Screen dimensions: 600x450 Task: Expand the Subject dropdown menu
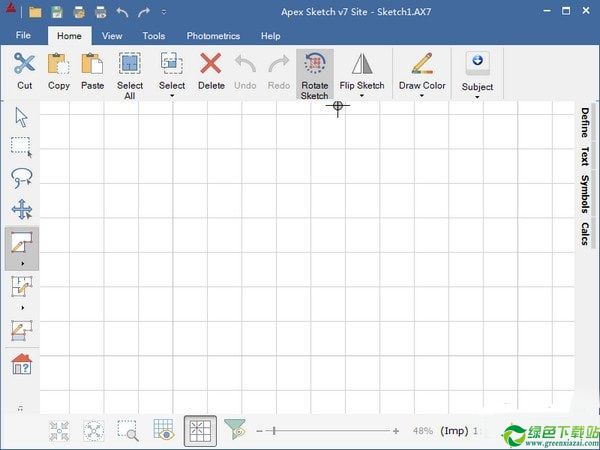click(477, 96)
